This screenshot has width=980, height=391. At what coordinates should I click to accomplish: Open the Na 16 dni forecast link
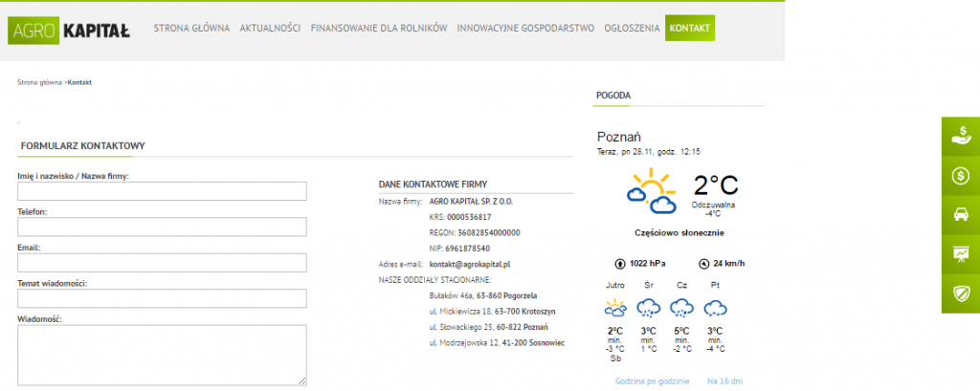point(724,381)
